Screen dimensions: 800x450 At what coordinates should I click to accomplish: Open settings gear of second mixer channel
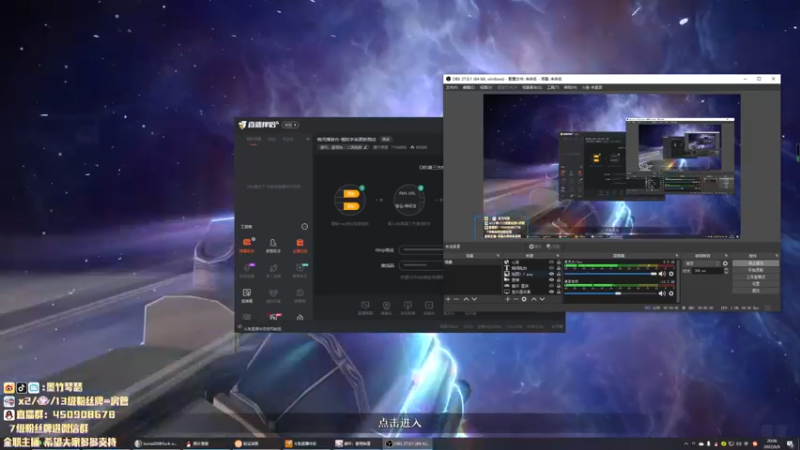click(671, 293)
